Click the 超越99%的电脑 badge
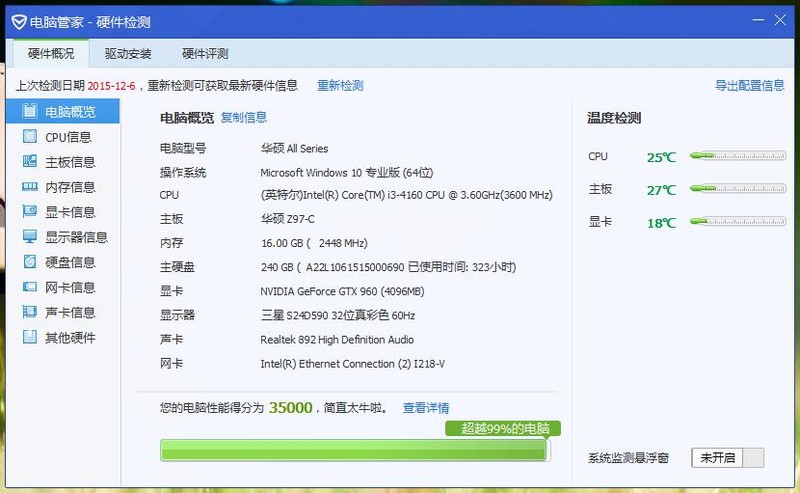 click(x=503, y=428)
